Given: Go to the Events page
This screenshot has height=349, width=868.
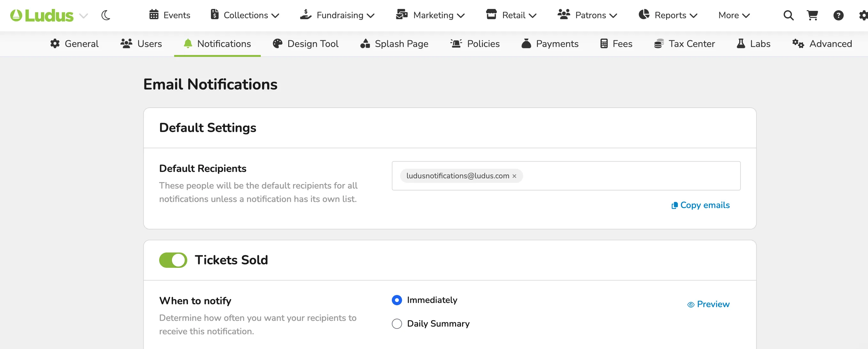Looking at the screenshot, I should (170, 15).
